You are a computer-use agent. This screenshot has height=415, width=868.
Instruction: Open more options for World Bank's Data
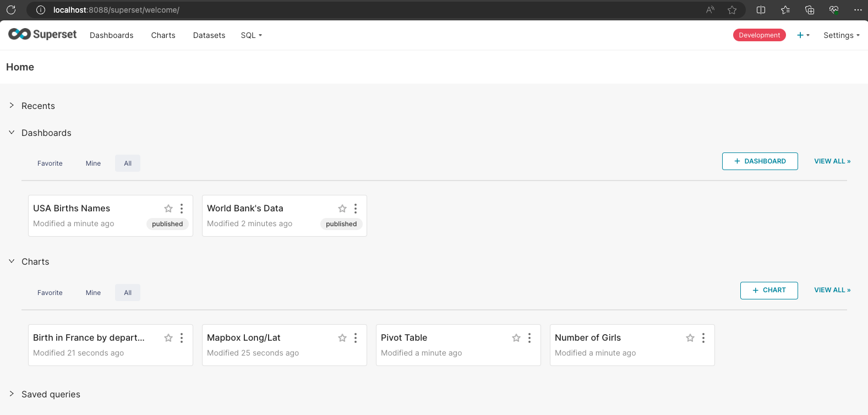356,209
